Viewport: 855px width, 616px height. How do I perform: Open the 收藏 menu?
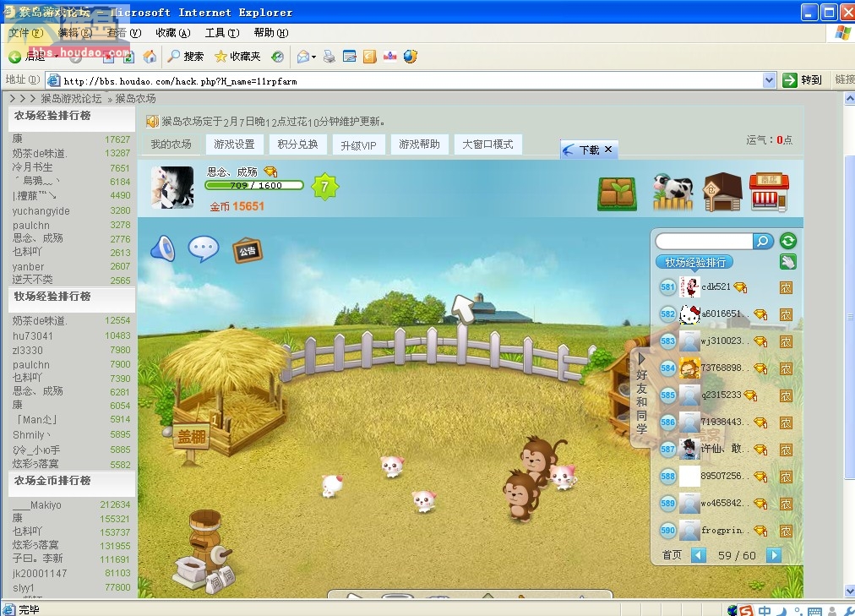(x=173, y=33)
